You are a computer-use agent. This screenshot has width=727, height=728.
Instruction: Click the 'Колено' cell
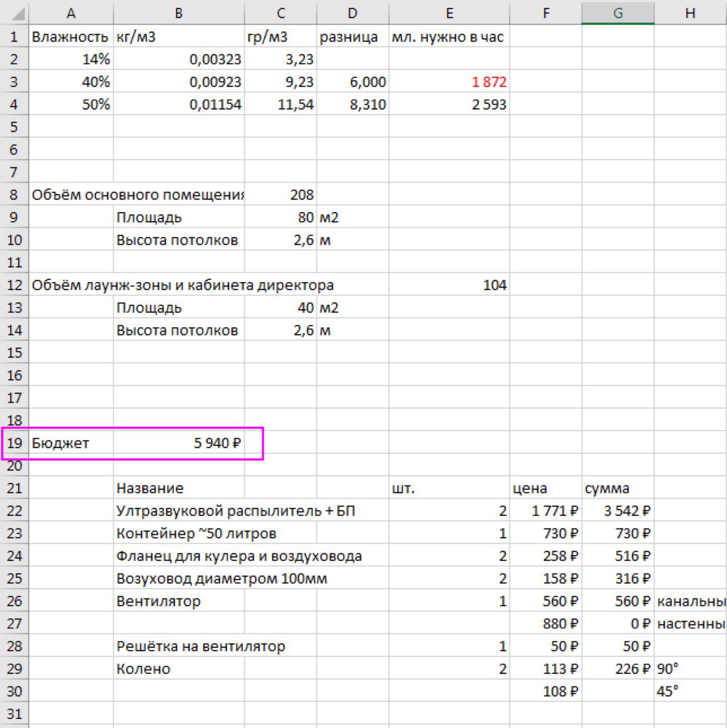pyautogui.click(x=179, y=669)
